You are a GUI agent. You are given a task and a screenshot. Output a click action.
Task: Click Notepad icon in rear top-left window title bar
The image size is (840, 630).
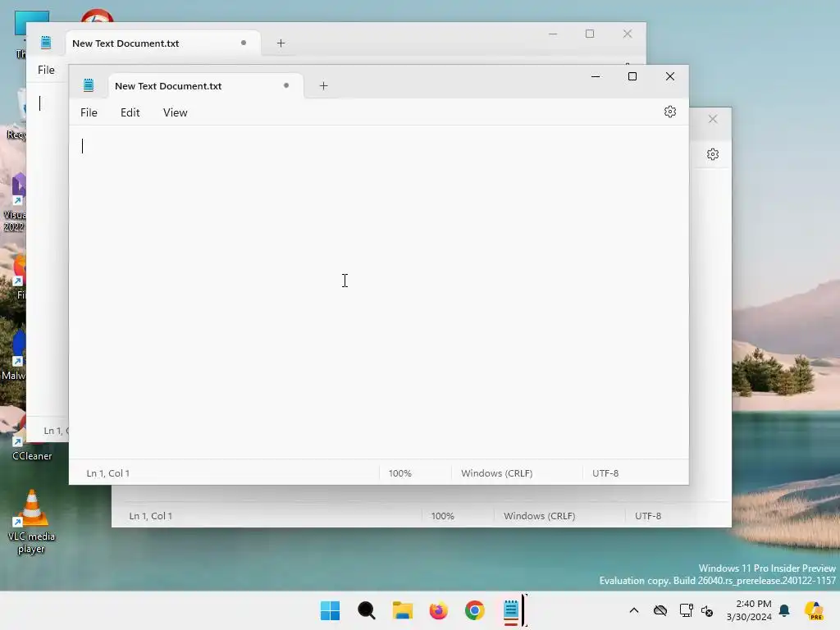click(46, 43)
